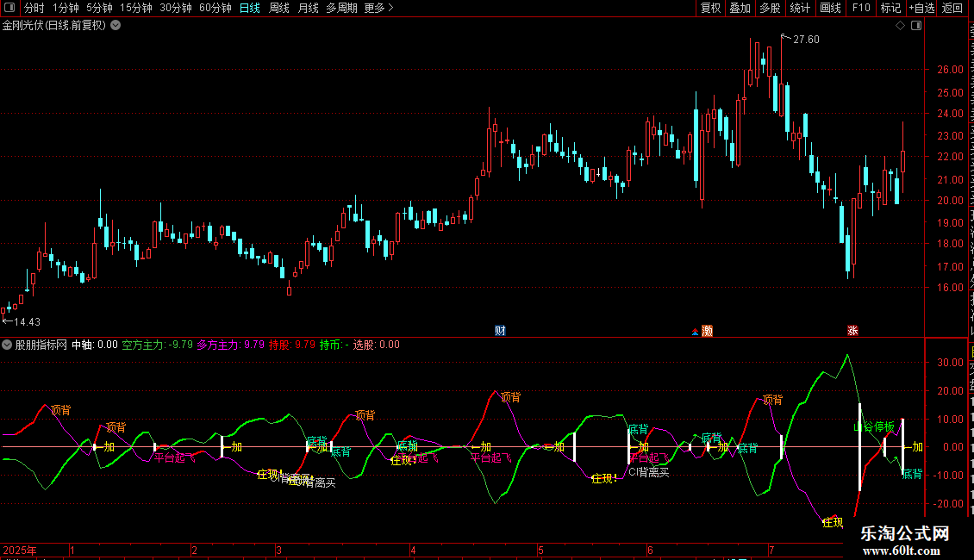Click the 涨 event marker on the chart
Viewport: 974px width, 560px height.
(x=852, y=330)
